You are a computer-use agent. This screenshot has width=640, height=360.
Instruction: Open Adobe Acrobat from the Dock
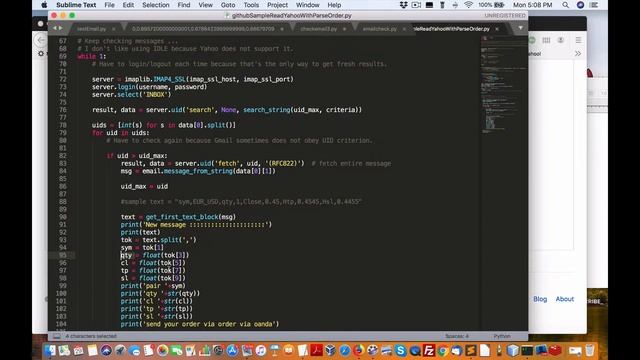316,350
